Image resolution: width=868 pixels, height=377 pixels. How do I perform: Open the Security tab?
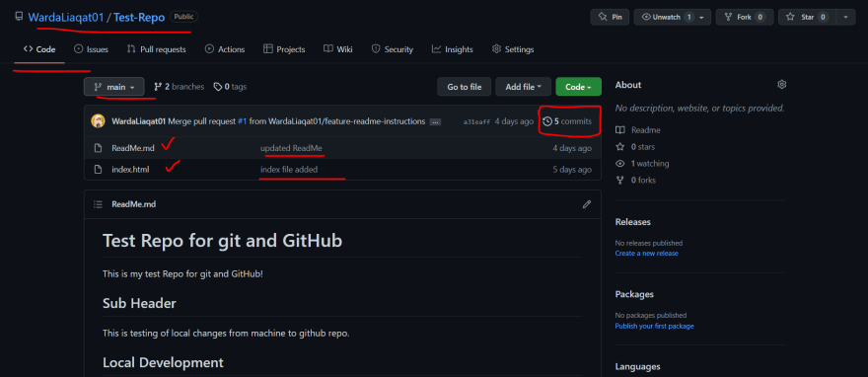coord(392,49)
